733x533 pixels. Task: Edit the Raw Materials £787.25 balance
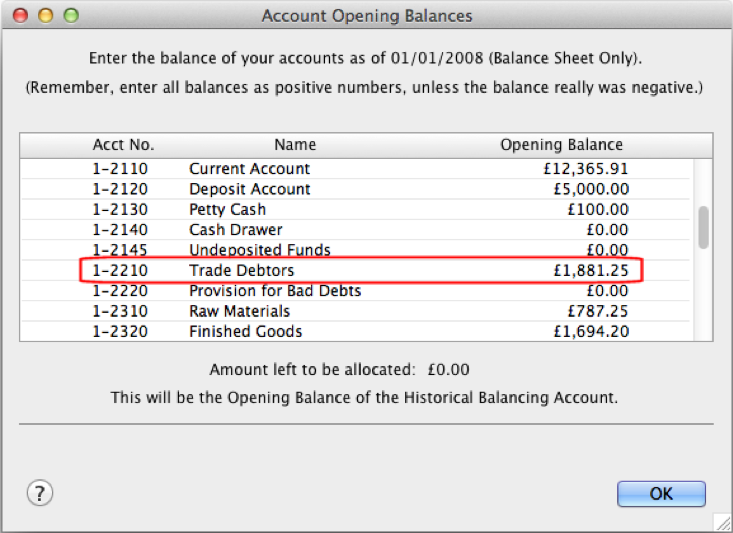[x=598, y=311]
